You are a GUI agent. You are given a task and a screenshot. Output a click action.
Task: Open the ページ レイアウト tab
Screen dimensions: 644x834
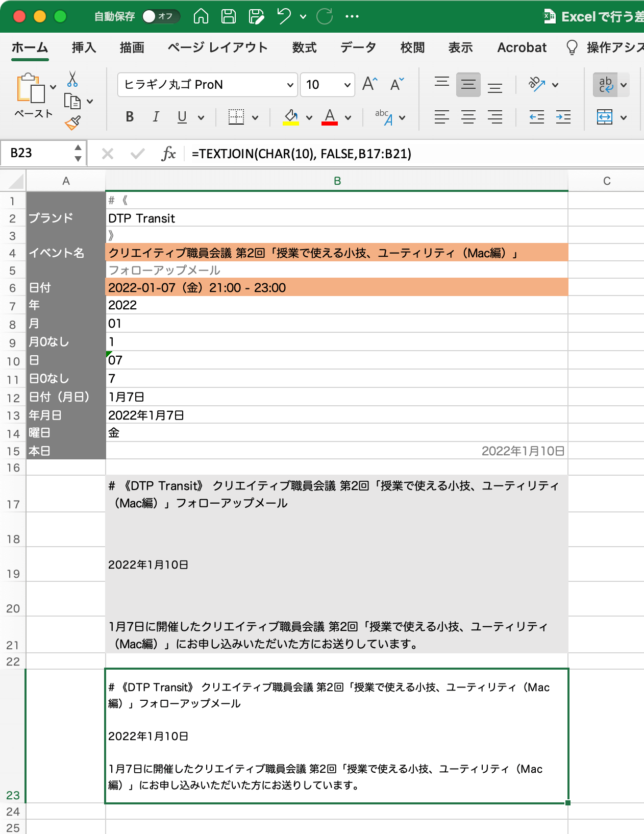217,47
